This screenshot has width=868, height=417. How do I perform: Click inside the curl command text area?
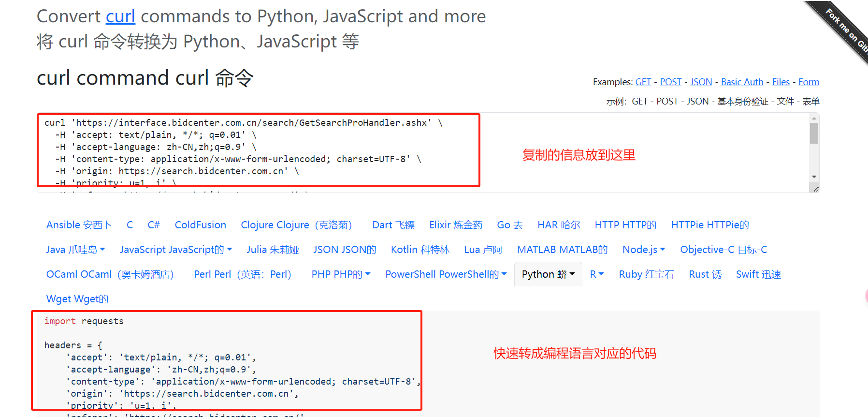[x=423, y=153]
